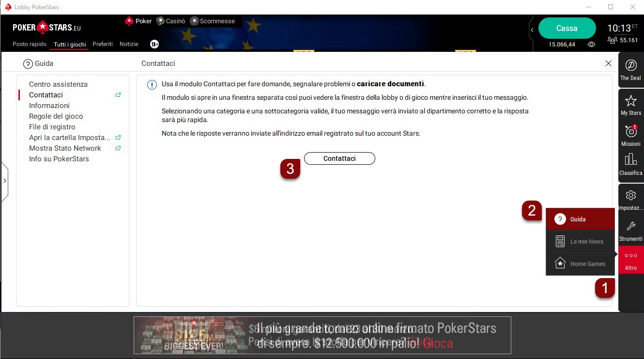
Task: Click the Guida question mark icon
Action: pos(28,63)
